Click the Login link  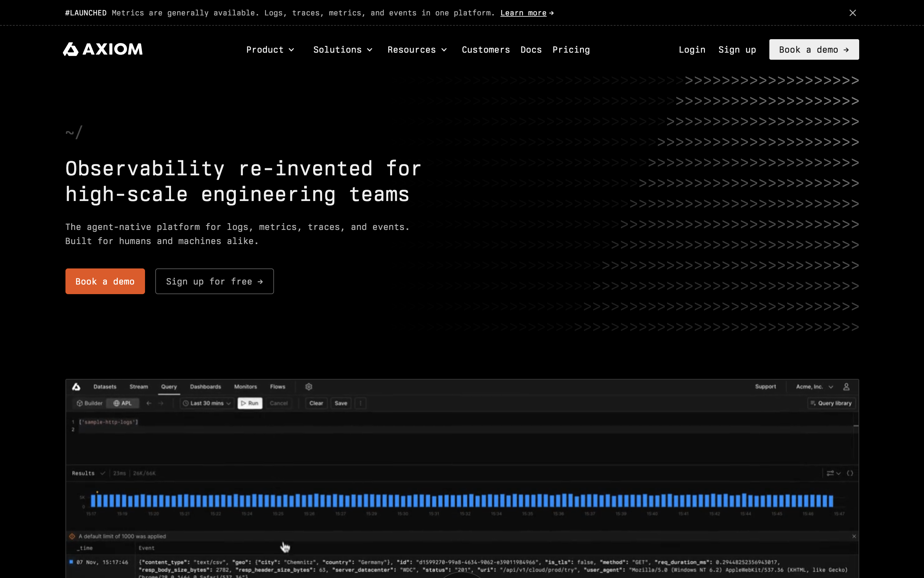pos(692,50)
